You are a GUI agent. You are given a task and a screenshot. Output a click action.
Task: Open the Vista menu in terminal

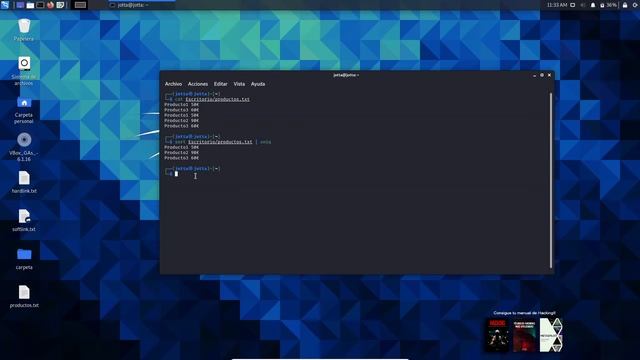(239, 84)
